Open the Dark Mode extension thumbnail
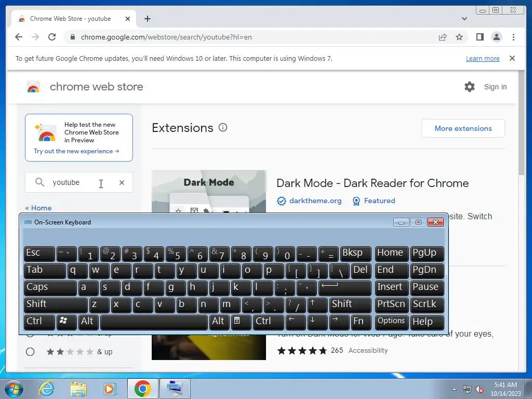The image size is (532, 399). click(209, 191)
